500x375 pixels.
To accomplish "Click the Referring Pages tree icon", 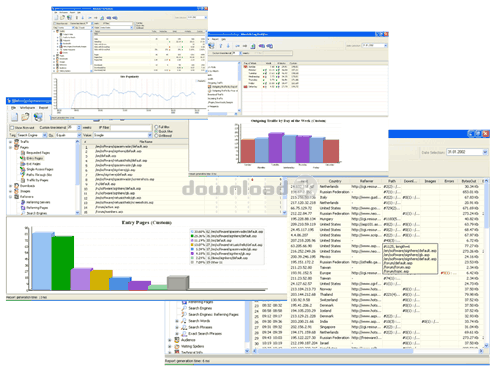I will (x=23, y=208).
